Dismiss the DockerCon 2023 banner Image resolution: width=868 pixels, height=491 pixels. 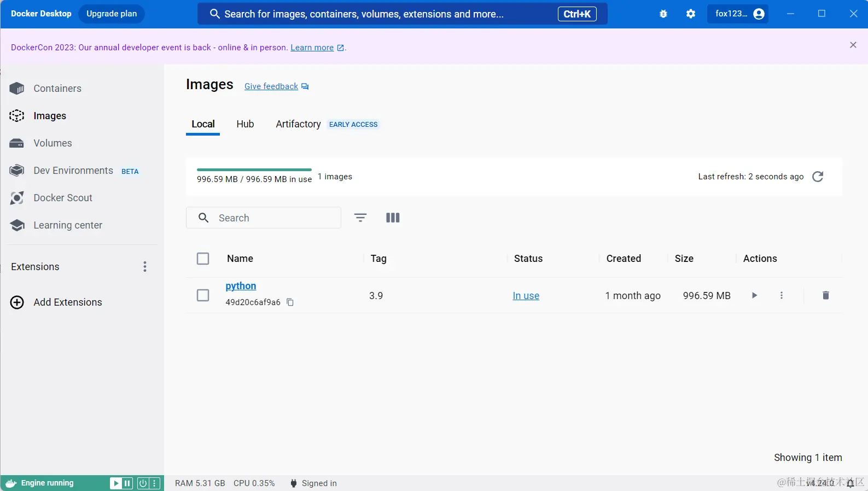853,45
